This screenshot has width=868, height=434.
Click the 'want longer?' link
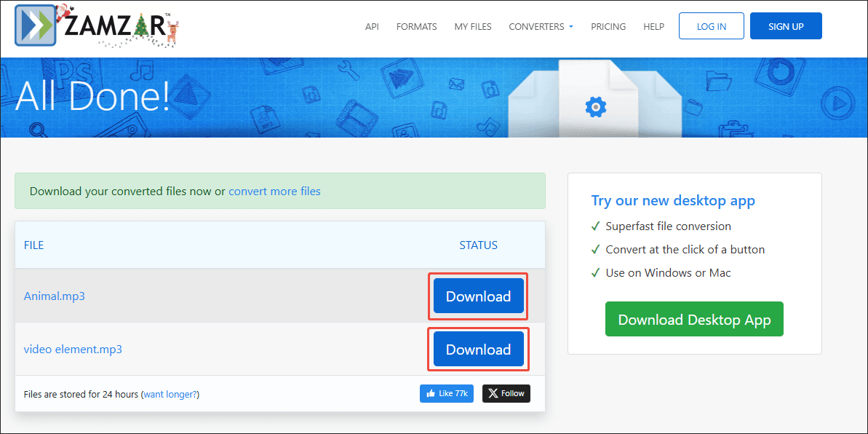(x=170, y=394)
